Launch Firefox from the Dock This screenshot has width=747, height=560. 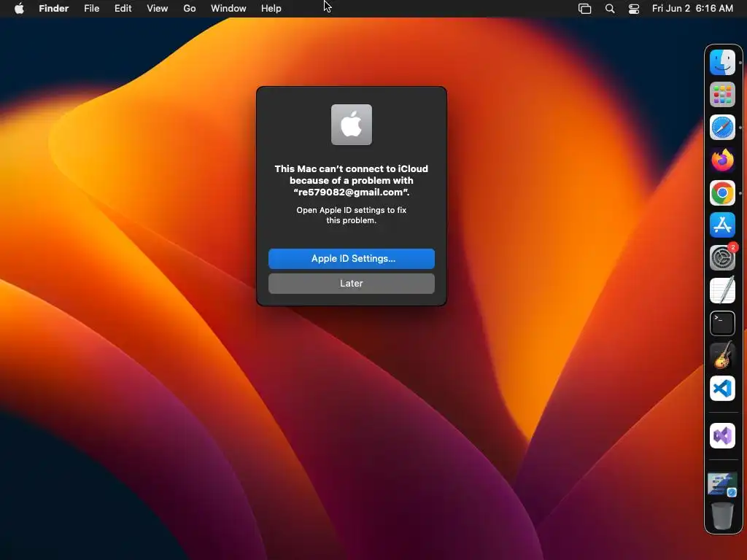point(723,160)
